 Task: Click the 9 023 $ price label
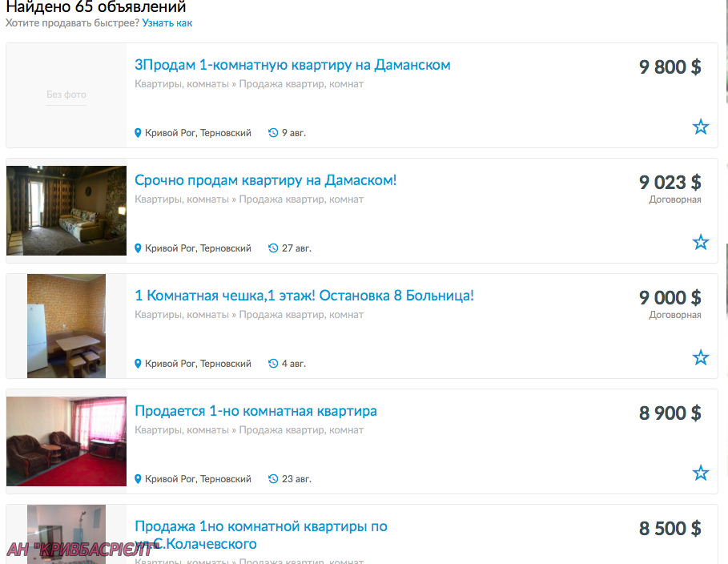[x=670, y=182]
